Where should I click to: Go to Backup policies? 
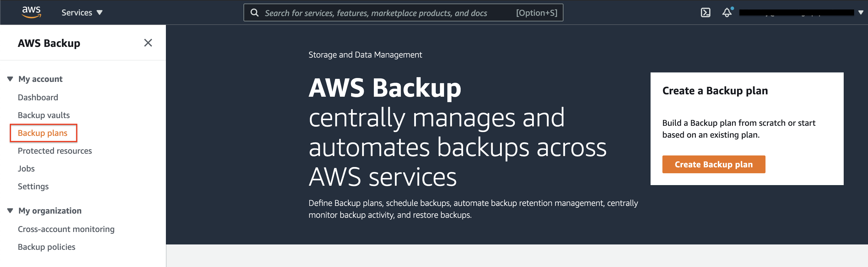click(47, 247)
